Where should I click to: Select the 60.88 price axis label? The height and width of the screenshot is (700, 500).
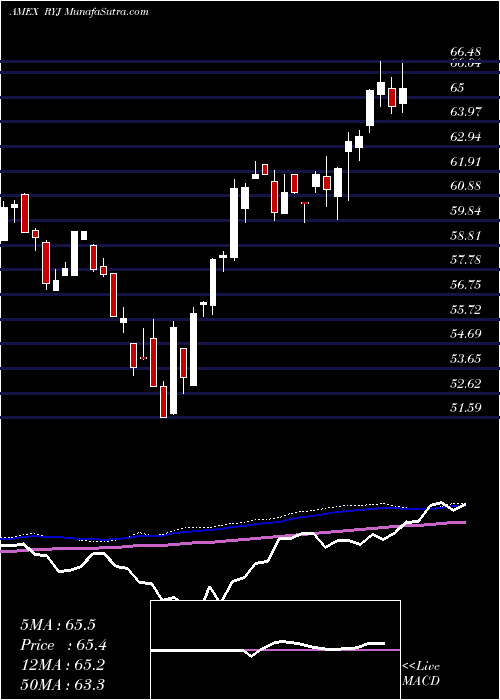coord(466,186)
